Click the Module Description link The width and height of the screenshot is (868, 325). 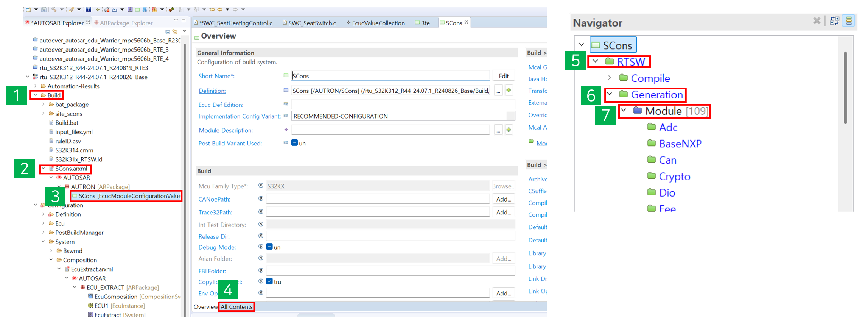[x=226, y=130]
